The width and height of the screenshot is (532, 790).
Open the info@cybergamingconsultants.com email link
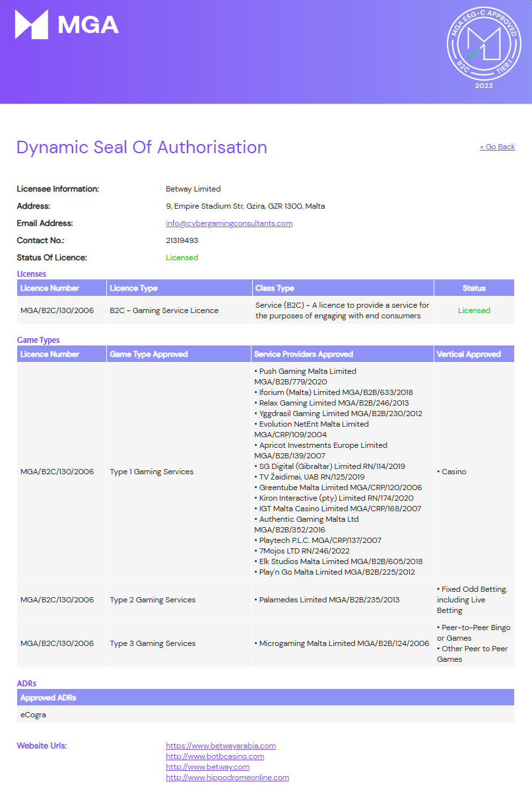(x=229, y=223)
